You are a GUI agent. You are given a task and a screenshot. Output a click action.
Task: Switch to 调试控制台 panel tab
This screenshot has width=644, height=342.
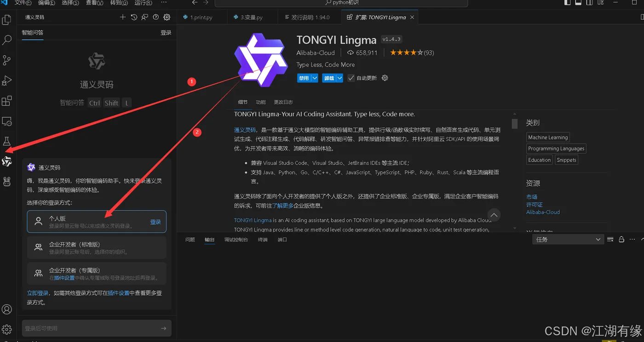pos(236,239)
